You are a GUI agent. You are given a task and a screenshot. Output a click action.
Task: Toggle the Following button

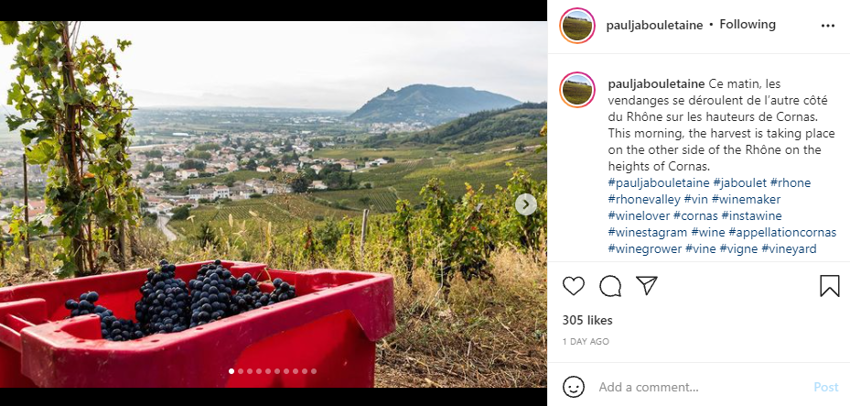[x=747, y=25]
